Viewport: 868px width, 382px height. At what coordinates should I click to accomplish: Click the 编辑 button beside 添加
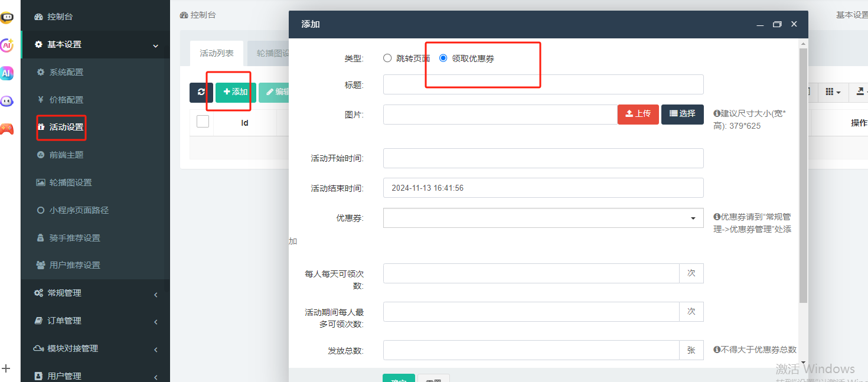pos(274,92)
